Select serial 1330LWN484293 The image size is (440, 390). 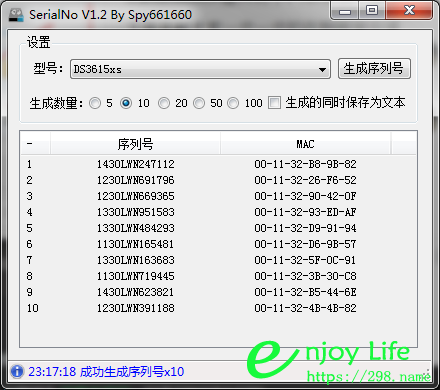[136, 228]
